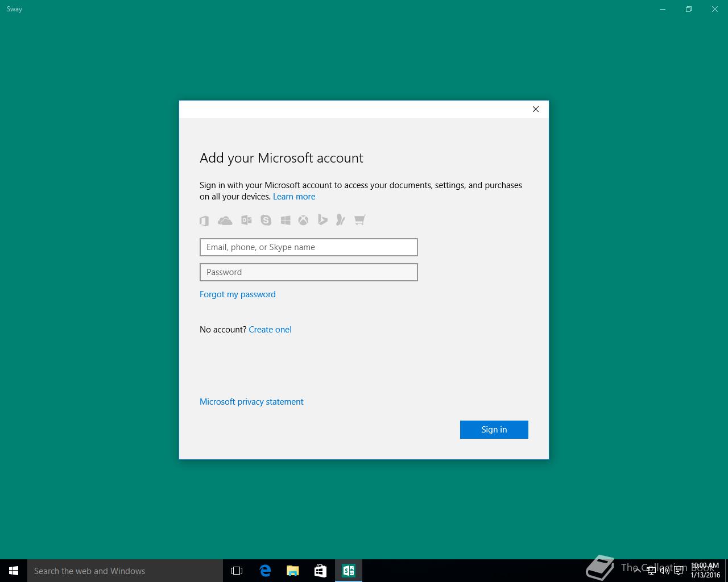728x582 pixels.
Task: Minimize the Sway window
Action: [x=663, y=9]
